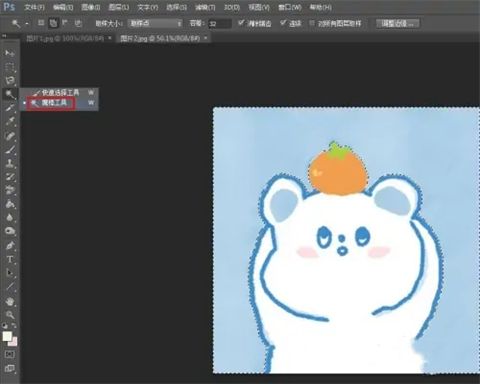Open the tool preset picker arrow
The height and width of the screenshot is (384, 480).
pos(27,24)
